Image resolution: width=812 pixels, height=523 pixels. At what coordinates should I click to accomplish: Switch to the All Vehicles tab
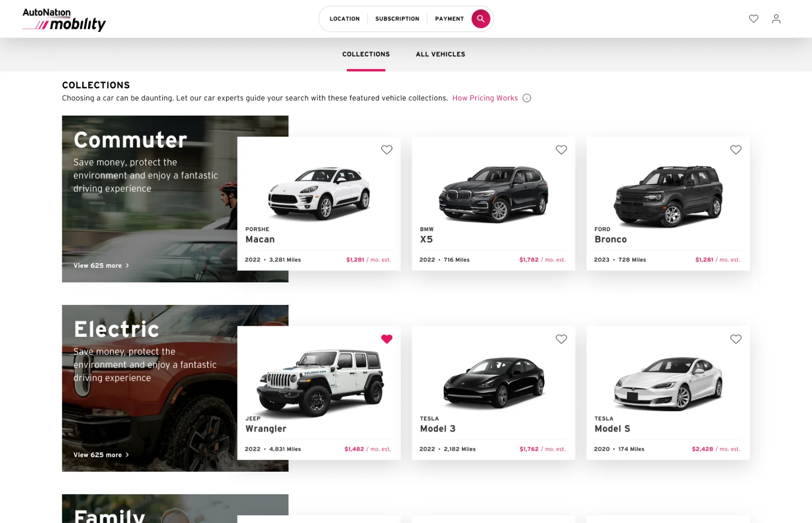pos(441,54)
